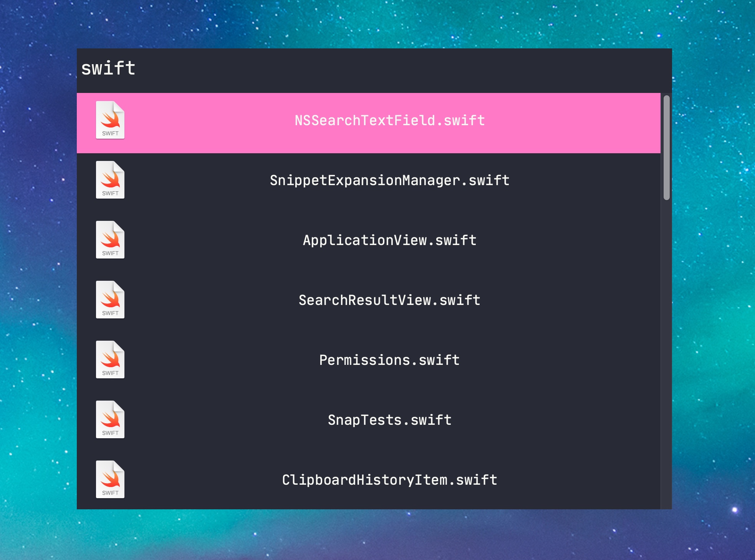Screen dimensions: 755x560
Task: Select the Swift file icon for ApplicationView.swift
Action: (x=110, y=240)
